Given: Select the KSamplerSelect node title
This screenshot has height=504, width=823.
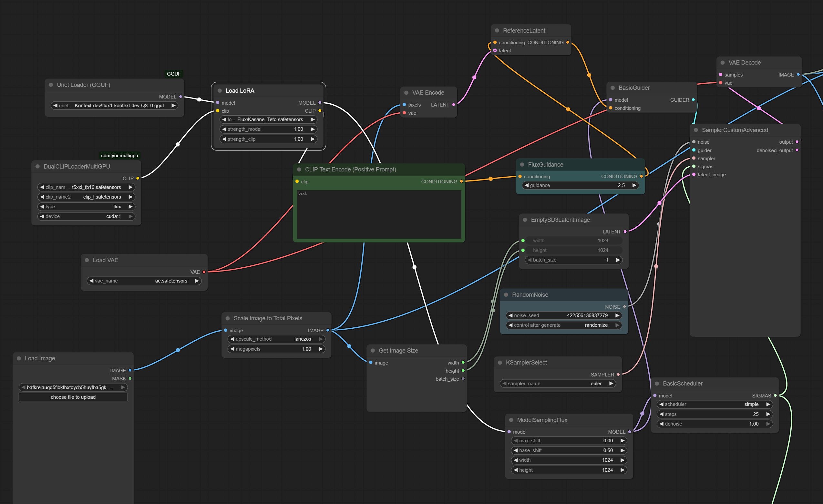Looking at the screenshot, I should coord(526,362).
